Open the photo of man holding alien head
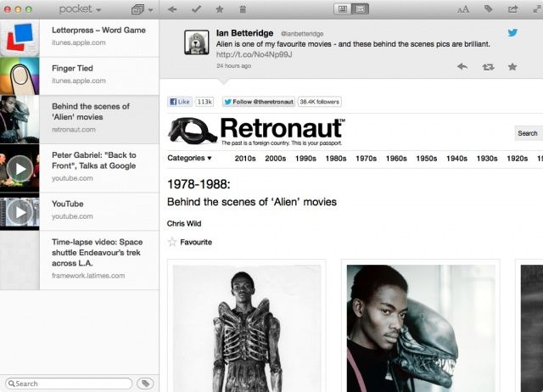 [421, 328]
